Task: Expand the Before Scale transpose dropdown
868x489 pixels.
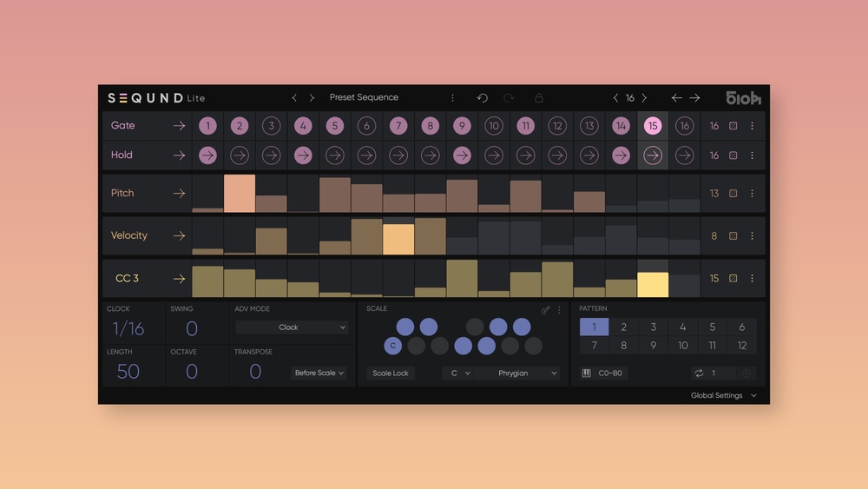Action: pos(319,373)
